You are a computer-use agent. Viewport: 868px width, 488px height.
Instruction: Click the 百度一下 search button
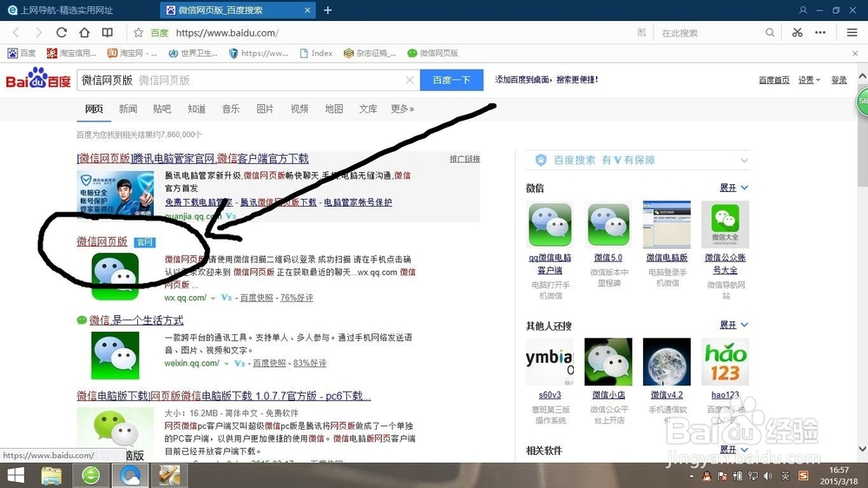451,80
